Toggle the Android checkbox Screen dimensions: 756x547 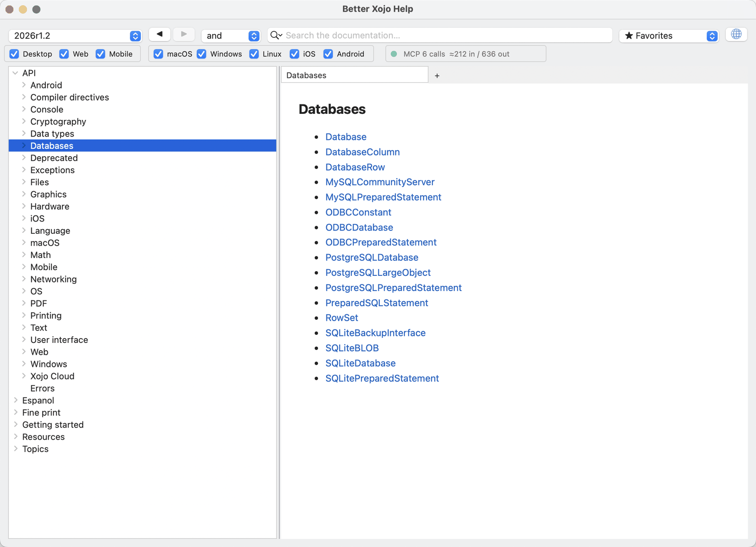328,54
